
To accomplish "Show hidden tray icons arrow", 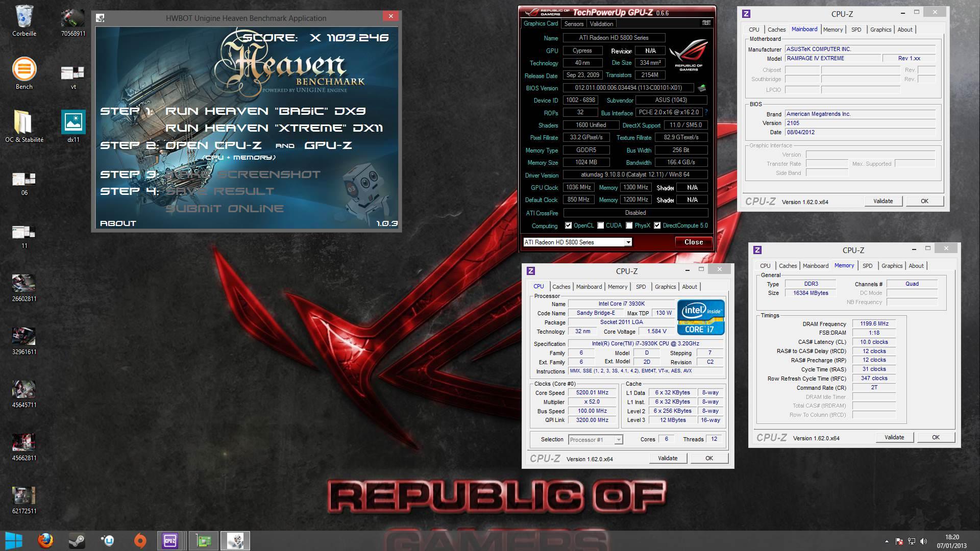I will (x=887, y=541).
